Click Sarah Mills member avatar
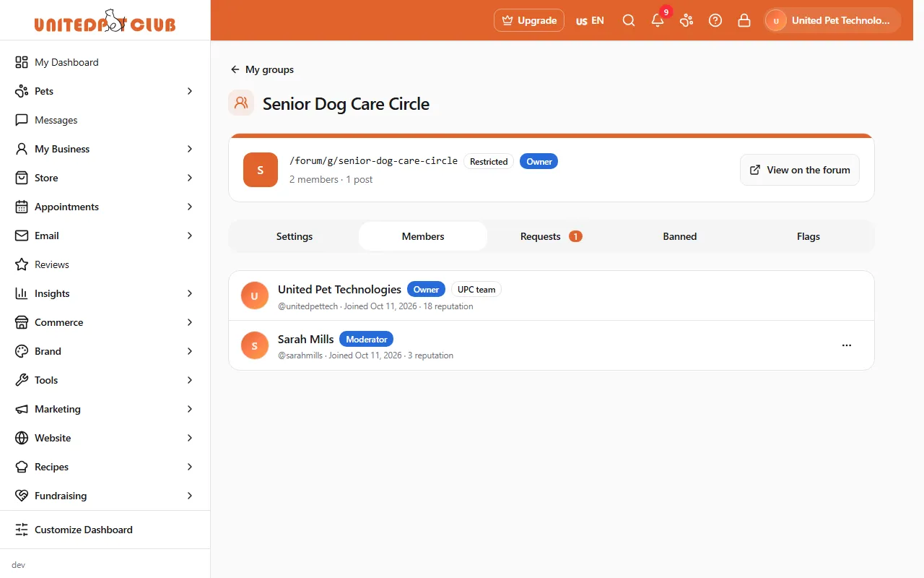The image size is (924, 578). [x=255, y=345]
